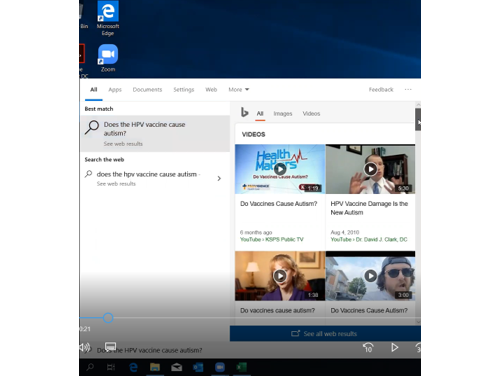The image size is (500, 377).
Task: Play woman in purple video thumbnail
Action: pos(280,276)
